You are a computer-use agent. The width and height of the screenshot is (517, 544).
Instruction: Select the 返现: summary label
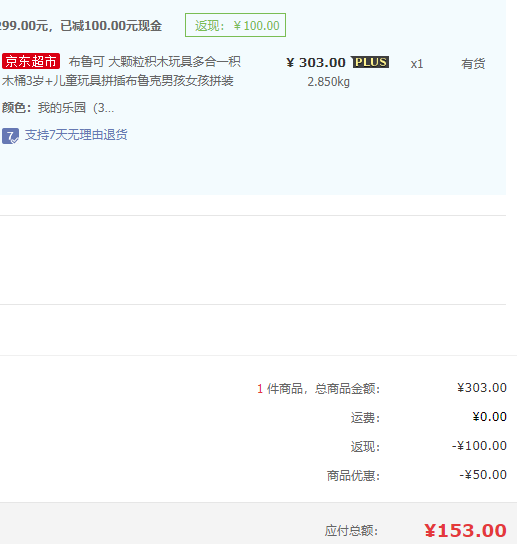[365, 447]
